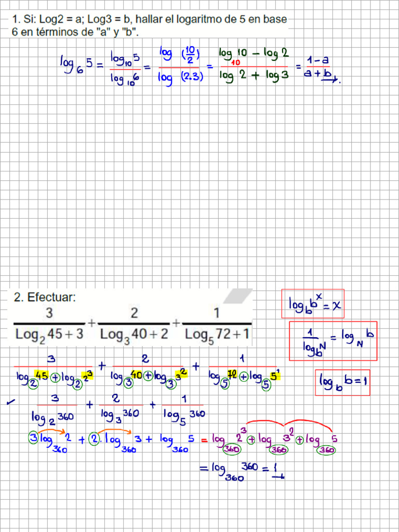
Task: Click the green-circled 2 before log₃₆₀ 3
Action: pyautogui.click(x=94, y=438)
